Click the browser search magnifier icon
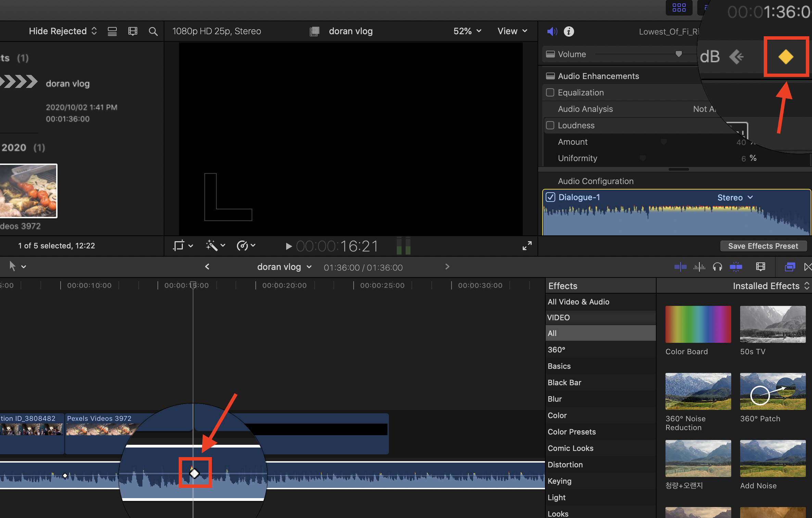 [x=153, y=31]
